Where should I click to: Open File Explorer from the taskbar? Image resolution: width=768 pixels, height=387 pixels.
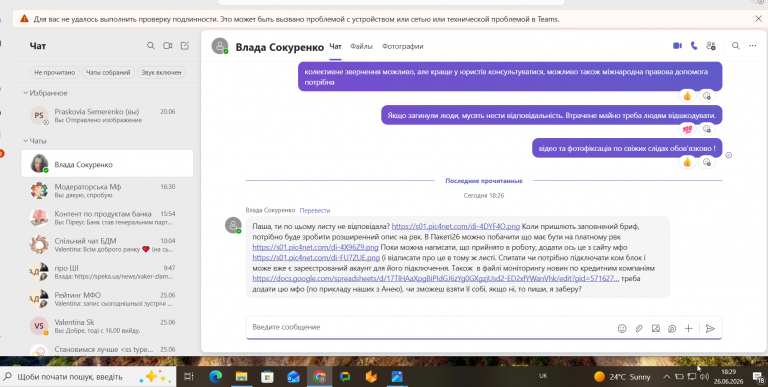coord(241,377)
